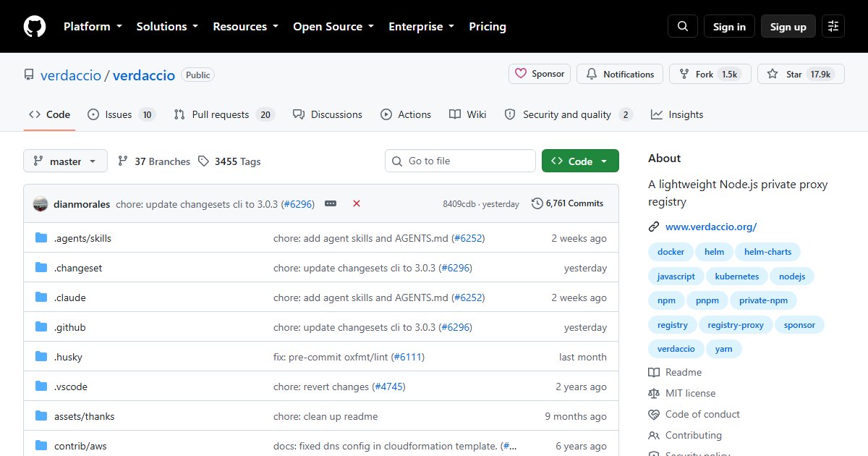Image resolution: width=868 pixels, height=456 pixels.
Task: Open the Solutions dropdown menu
Action: (x=167, y=26)
